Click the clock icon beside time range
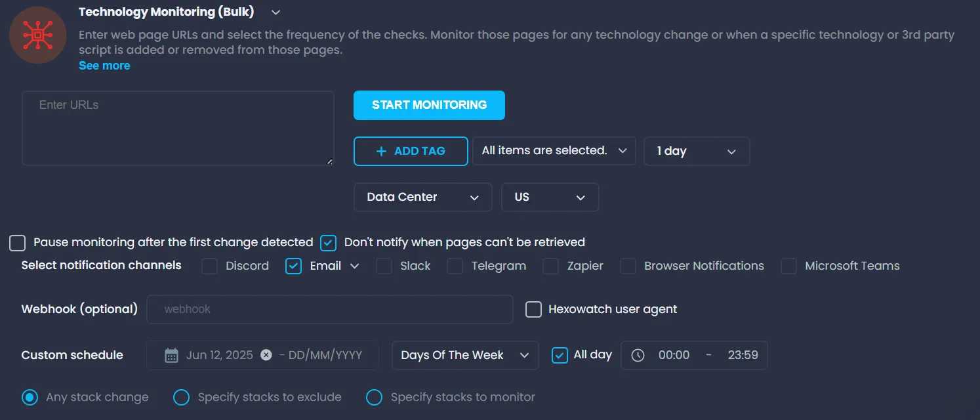 [x=638, y=355]
